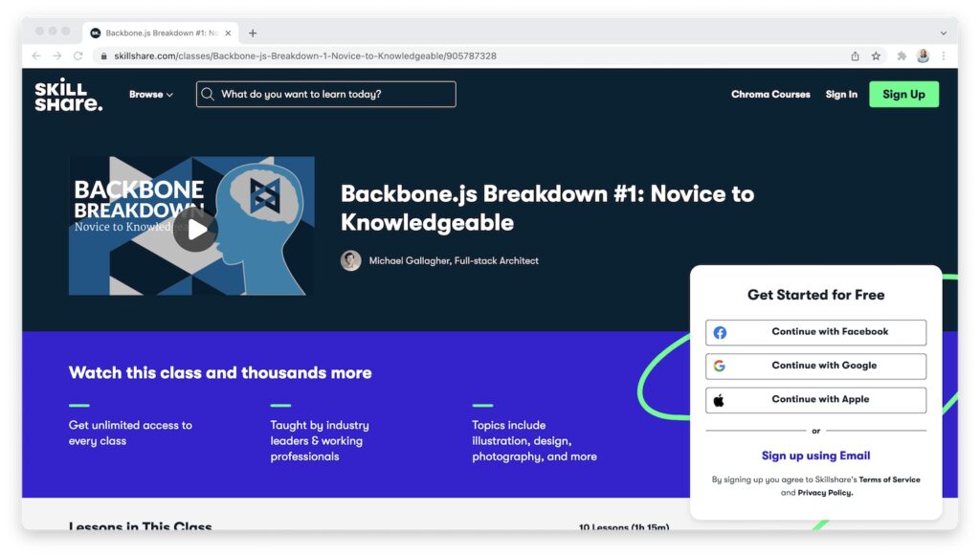980x557 pixels.
Task: Open the Privacy Policy link
Action: pos(825,493)
